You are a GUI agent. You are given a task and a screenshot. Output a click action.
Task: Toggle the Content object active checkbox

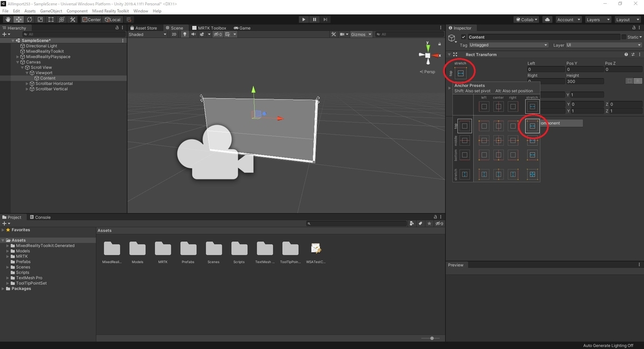pyautogui.click(x=464, y=37)
